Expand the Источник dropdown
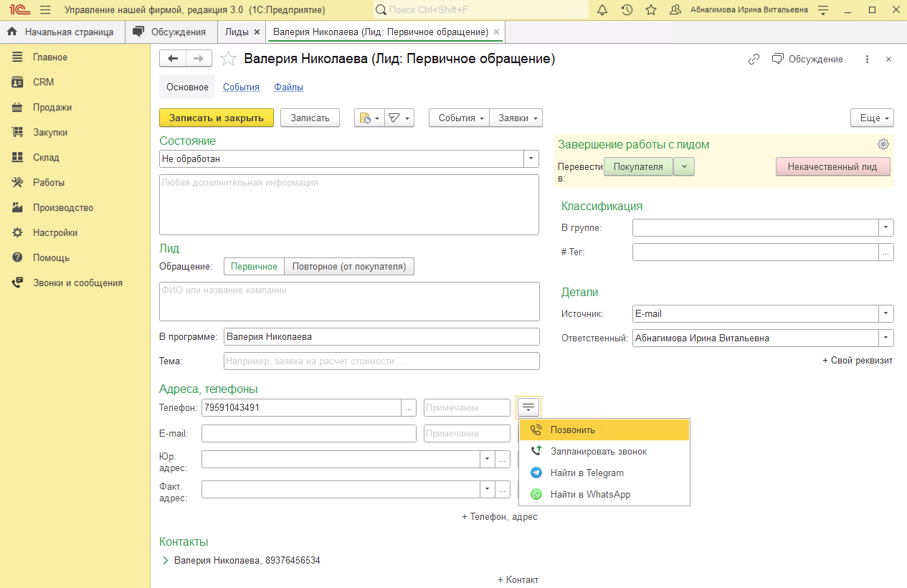The width and height of the screenshot is (907, 588). (x=887, y=313)
